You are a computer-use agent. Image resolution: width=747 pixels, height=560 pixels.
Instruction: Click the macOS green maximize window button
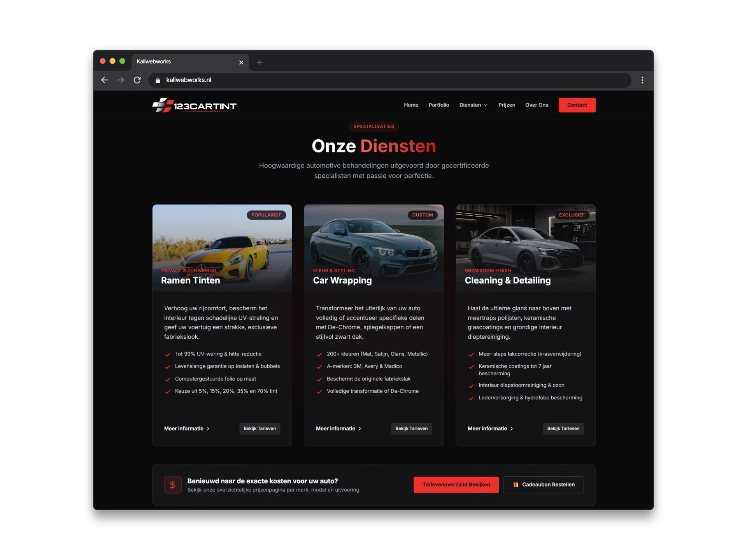pyautogui.click(x=122, y=61)
